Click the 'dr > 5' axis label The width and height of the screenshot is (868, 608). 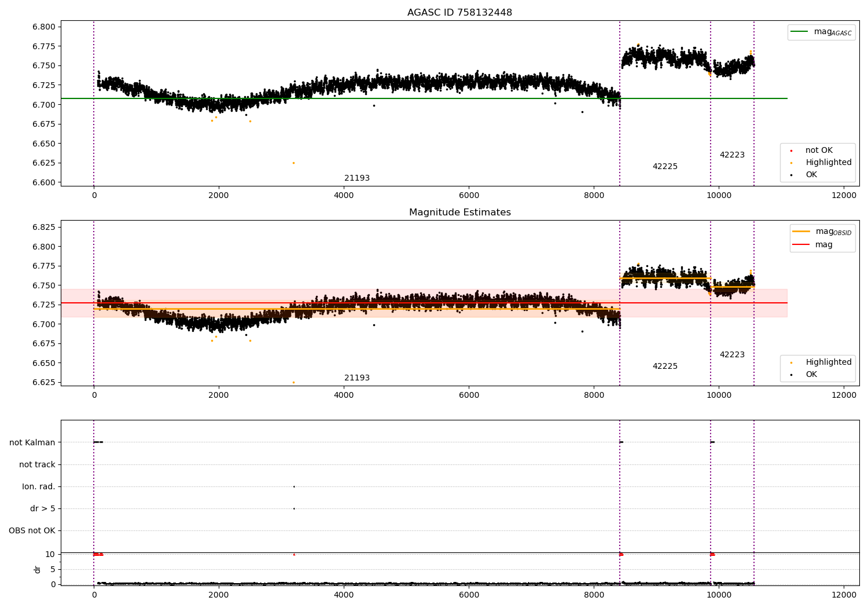[x=43, y=508]
